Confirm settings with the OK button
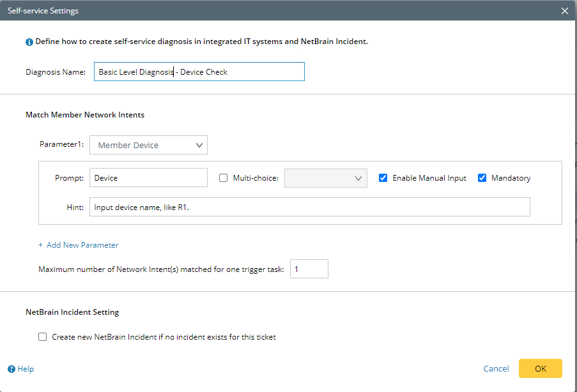 [x=541, y=368]
